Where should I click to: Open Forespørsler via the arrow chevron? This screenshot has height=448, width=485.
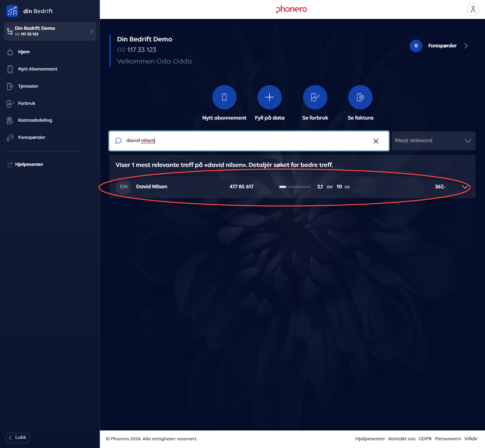click(x=466, y=46)
